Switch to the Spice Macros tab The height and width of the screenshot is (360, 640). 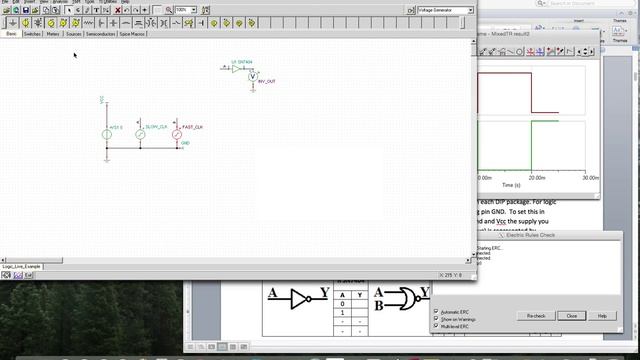tap(132, 34)
